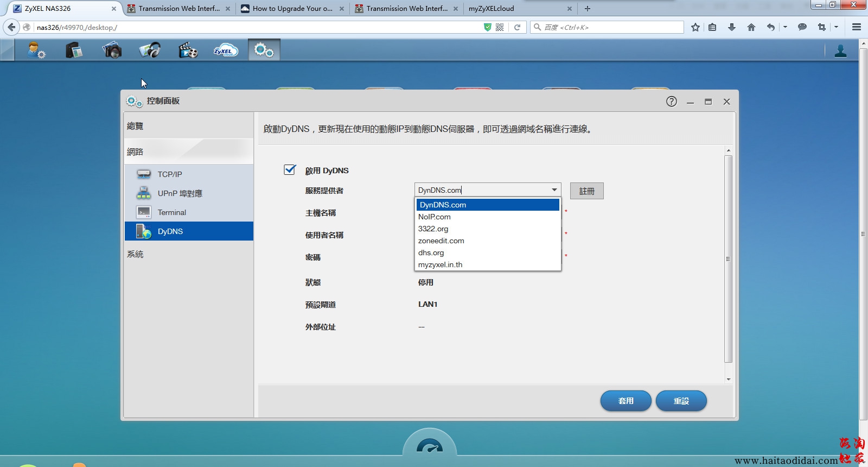This screenshot has height=467, width=868.
Task: Open the bookmarks list icon
Action: pos(712,27)
